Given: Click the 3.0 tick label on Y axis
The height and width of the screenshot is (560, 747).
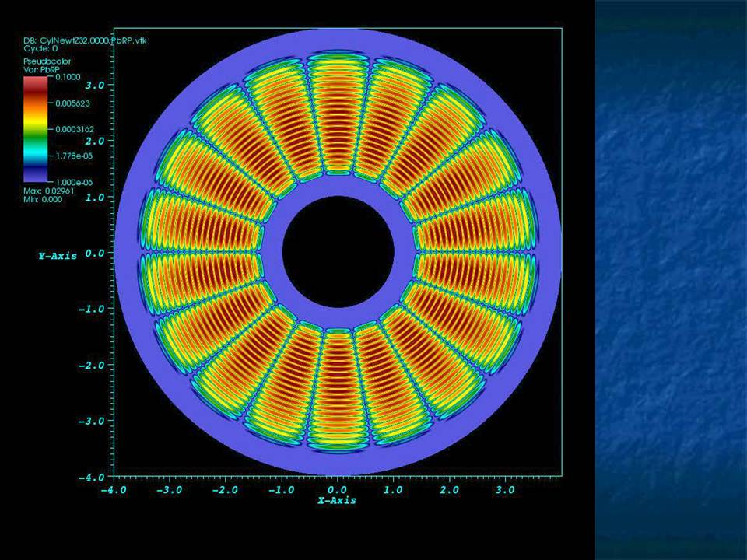Looking at the screenshot, I should tap(95, 85).
